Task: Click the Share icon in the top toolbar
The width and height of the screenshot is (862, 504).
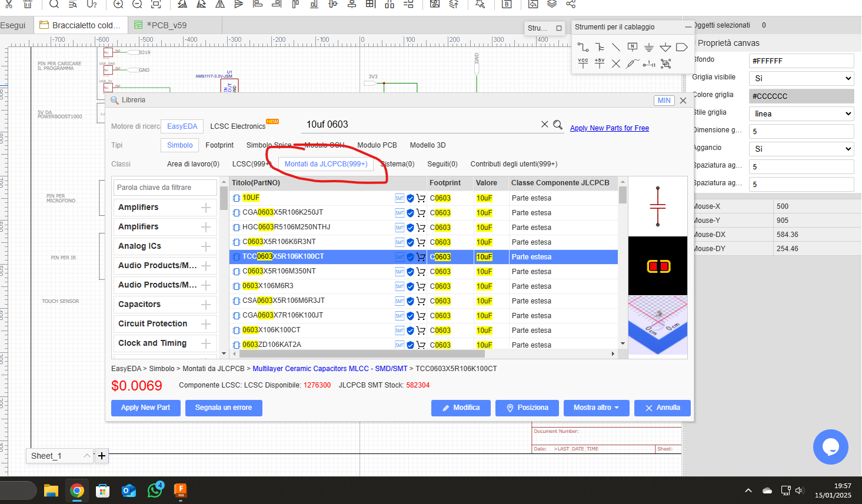Action: (571, 4)
